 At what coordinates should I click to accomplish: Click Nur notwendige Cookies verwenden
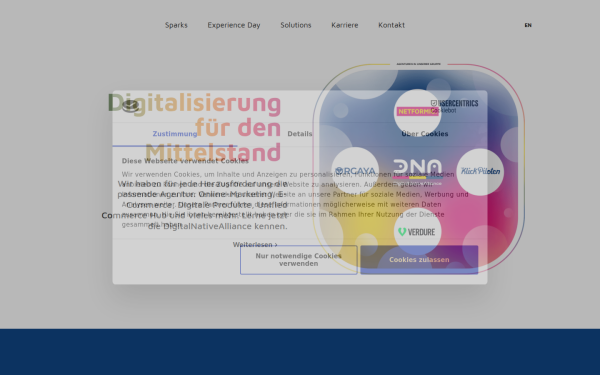click(298, 260)
